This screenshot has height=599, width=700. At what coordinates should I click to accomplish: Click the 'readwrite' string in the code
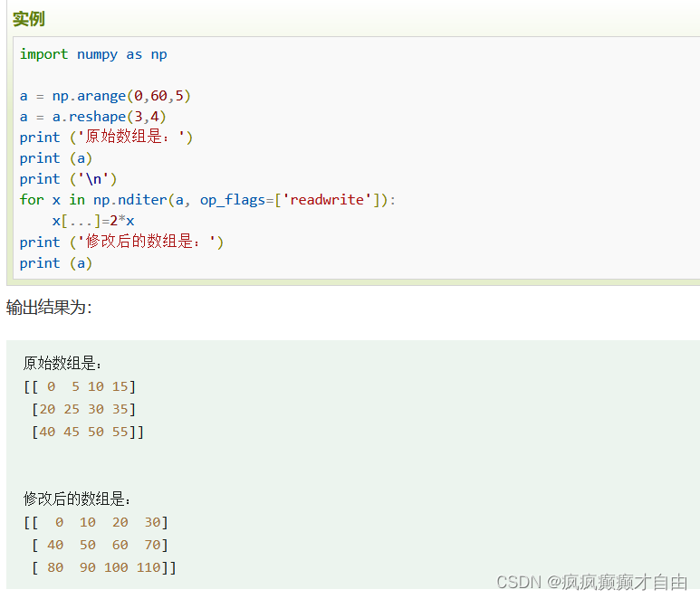click(x=327, y=200)
